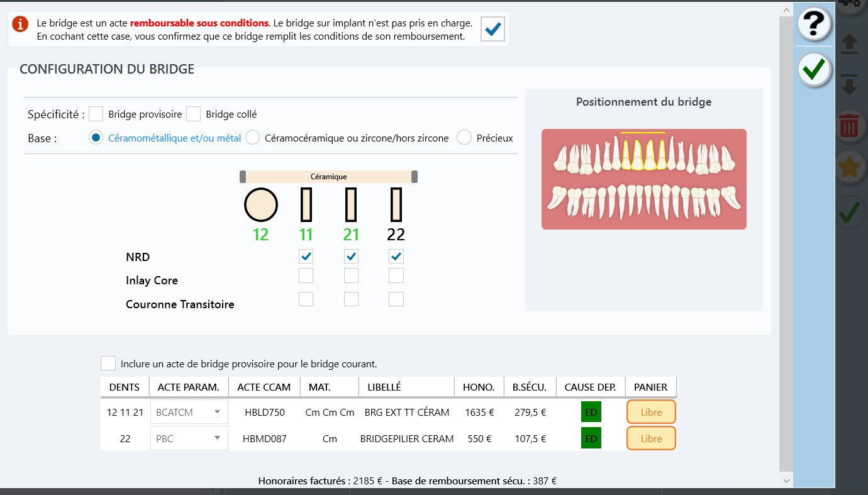Tick Inlay Core for tooth 11
The height and width of the screenshot is (495, 868).
click(306, 275)
